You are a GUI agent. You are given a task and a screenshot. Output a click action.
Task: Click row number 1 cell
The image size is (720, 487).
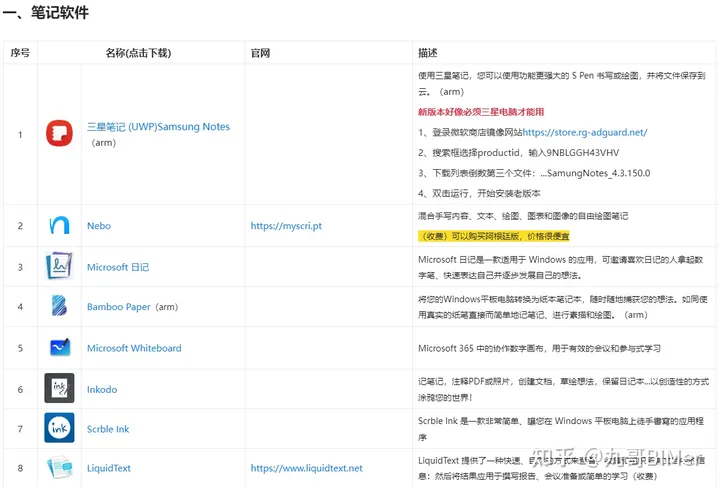click(20, 134)
